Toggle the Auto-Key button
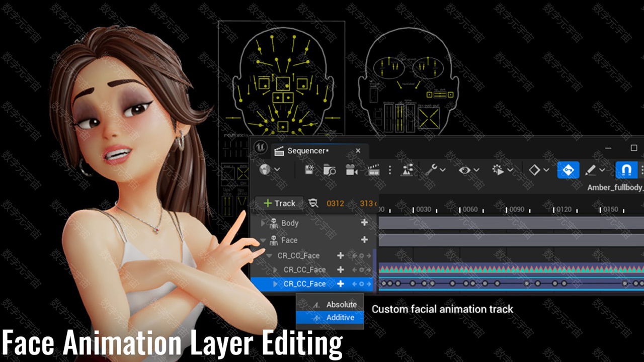644x362 pixels. pos(568,170)
